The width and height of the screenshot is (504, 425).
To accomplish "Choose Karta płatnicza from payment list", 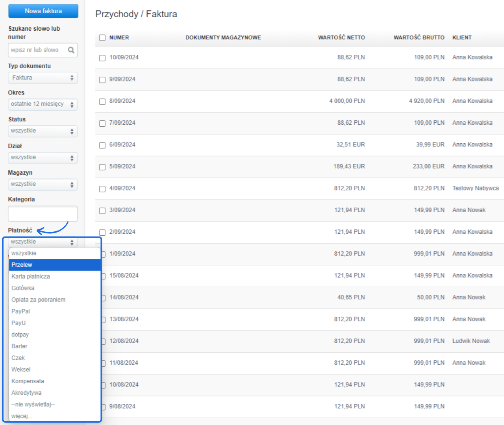I will point(31,276).
